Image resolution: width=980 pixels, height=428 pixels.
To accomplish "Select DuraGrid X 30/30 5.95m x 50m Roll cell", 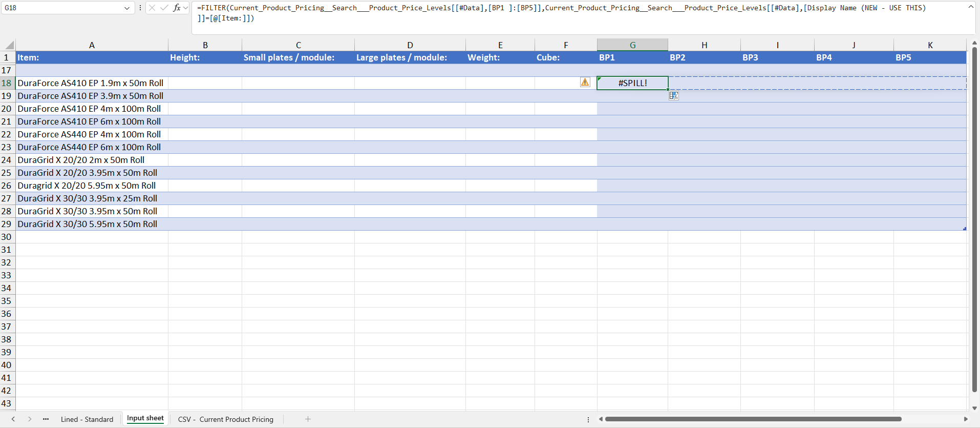I will point(92,224).
